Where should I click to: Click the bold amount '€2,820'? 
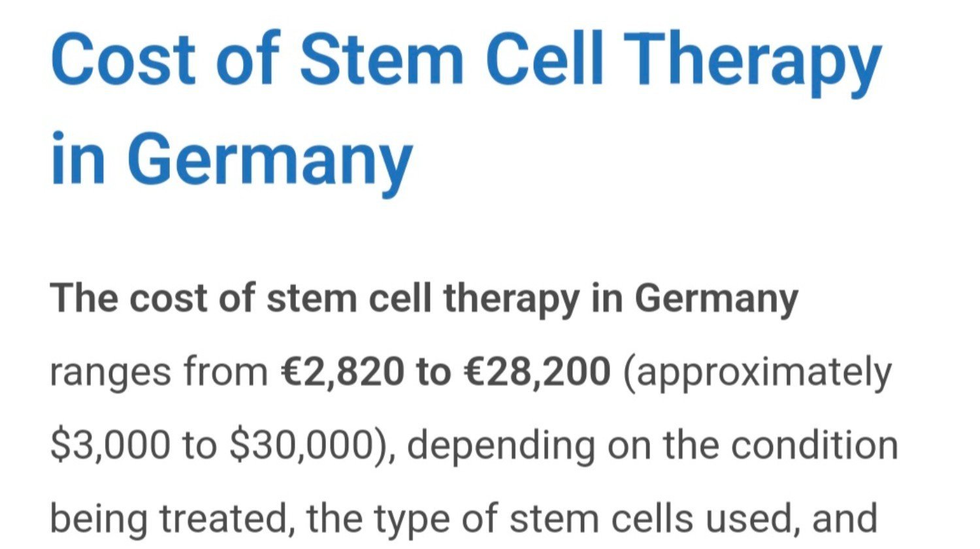(342, 372)
